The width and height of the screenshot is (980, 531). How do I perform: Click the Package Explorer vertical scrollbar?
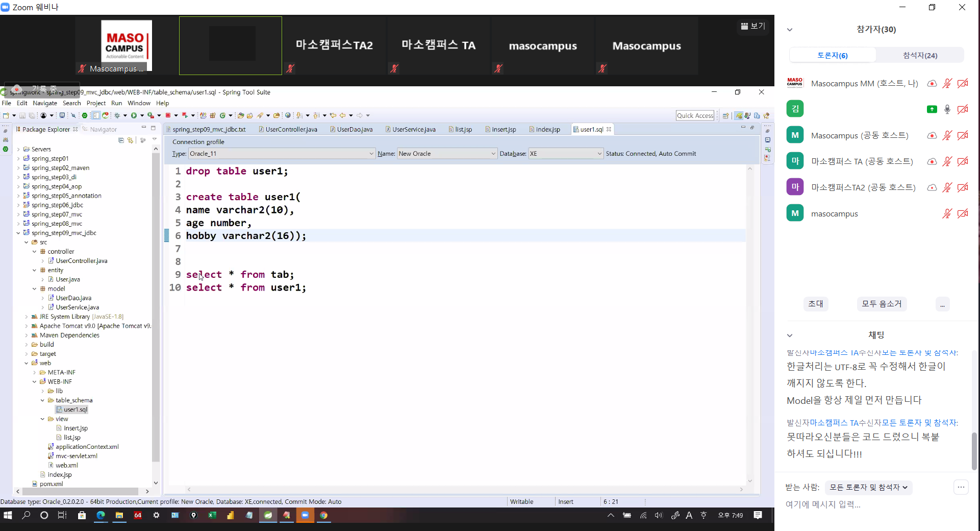coord(156,306)
